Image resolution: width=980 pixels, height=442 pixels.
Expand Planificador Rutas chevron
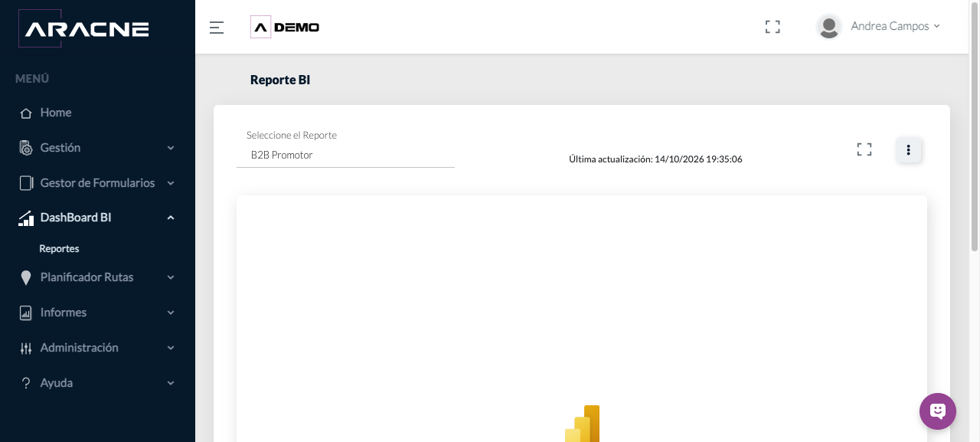[x=171, y=277]
